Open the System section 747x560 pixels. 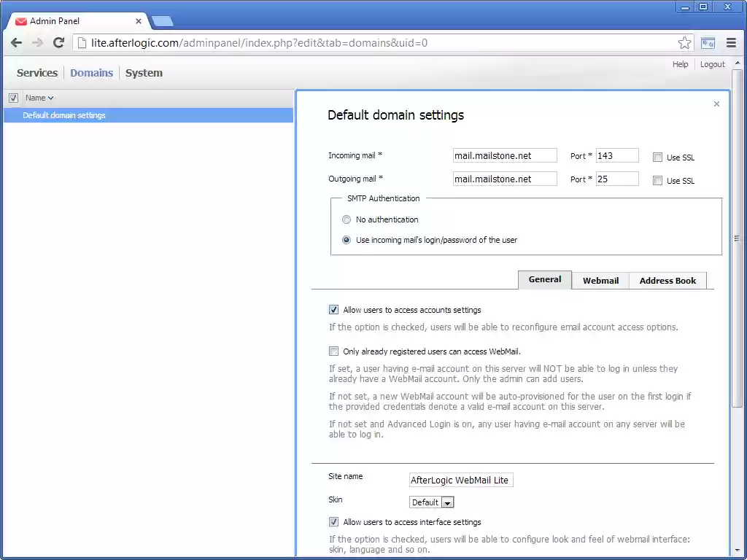pyautogui.click(x=144, y=72)
